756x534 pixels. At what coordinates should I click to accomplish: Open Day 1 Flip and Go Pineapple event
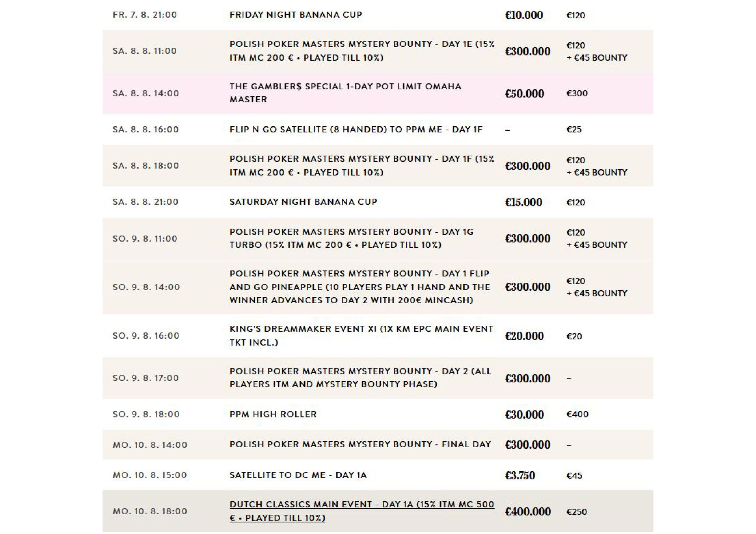point(360,286)
